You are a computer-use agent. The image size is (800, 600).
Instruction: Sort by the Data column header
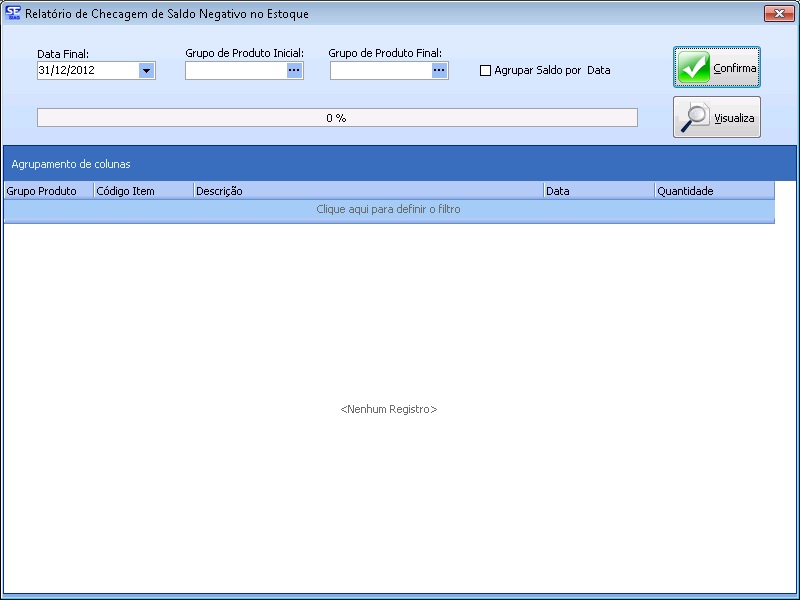tap(599, 191)
